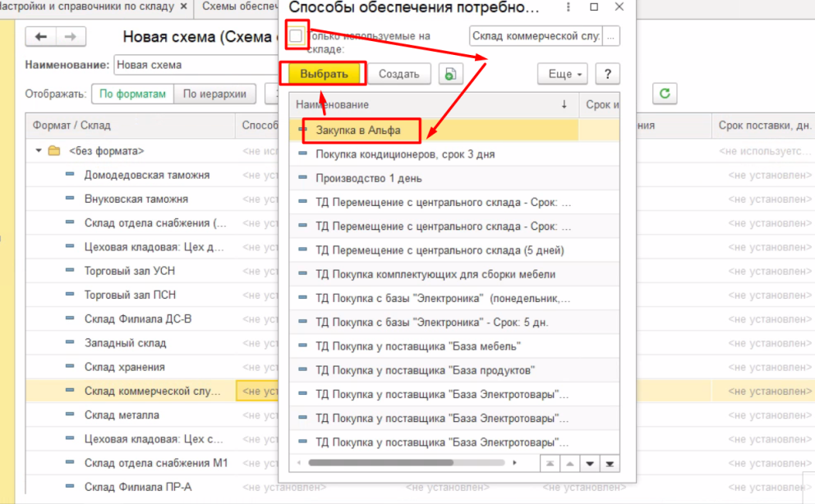815x504 pixels.
Task: Move down one row with arrow icon
Action: coord(589,464)
